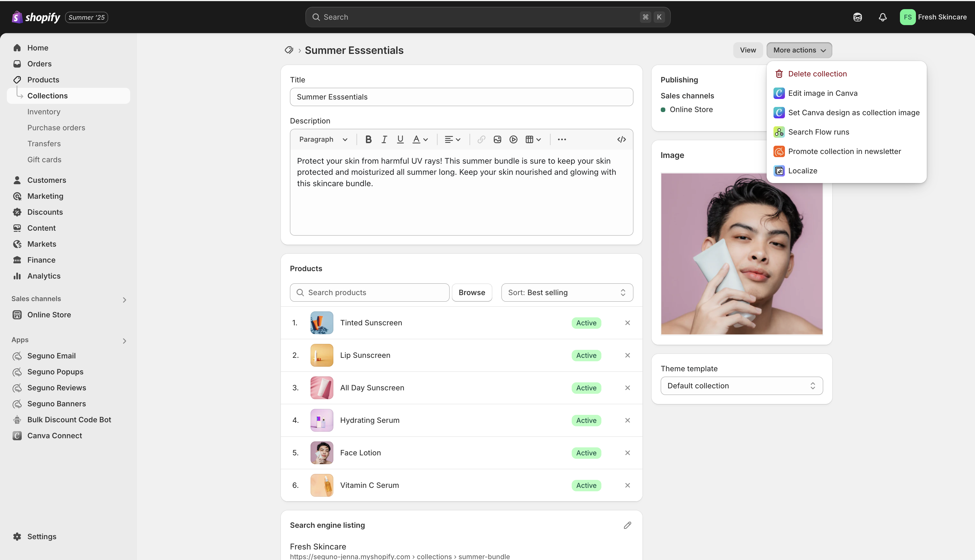
Task: Remove Vitamin C Serum from collection
Action: (627, 485)
